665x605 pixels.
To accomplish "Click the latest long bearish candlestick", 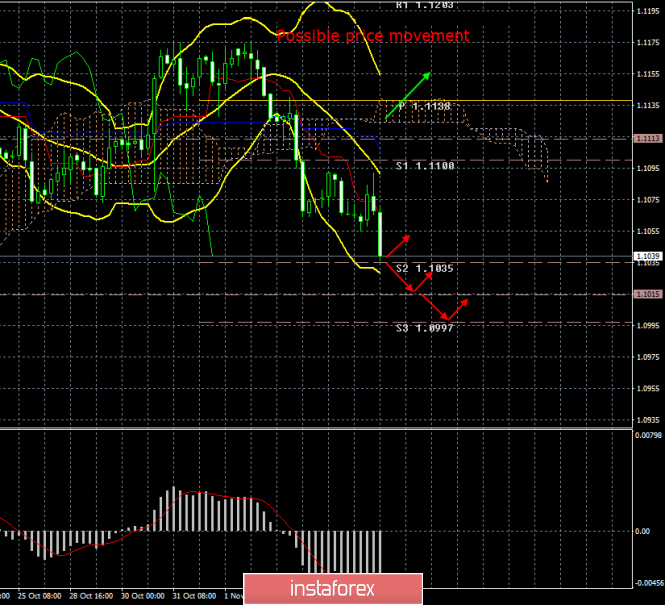I will pyautogui.click(x=380, y=234).
